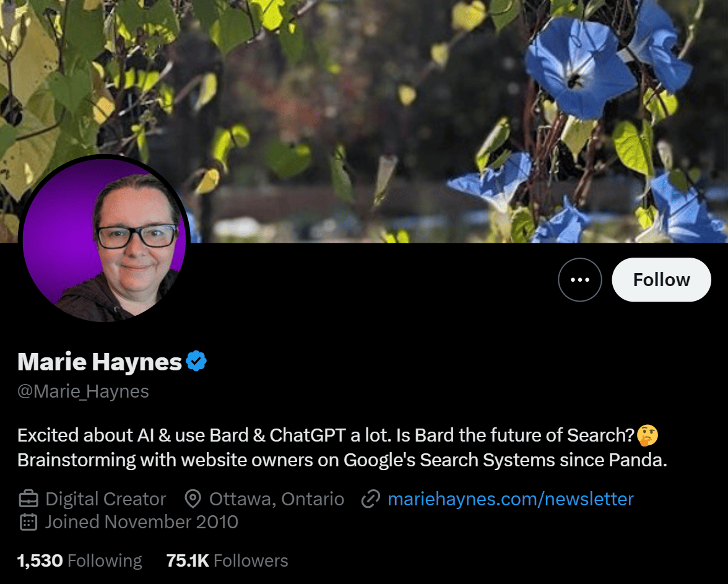Click the Joined November 2010 text

click(141, 521)
